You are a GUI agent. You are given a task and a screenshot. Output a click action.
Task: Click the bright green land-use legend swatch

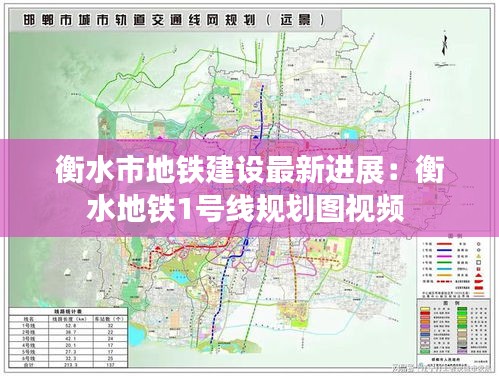tap(462, 313)
